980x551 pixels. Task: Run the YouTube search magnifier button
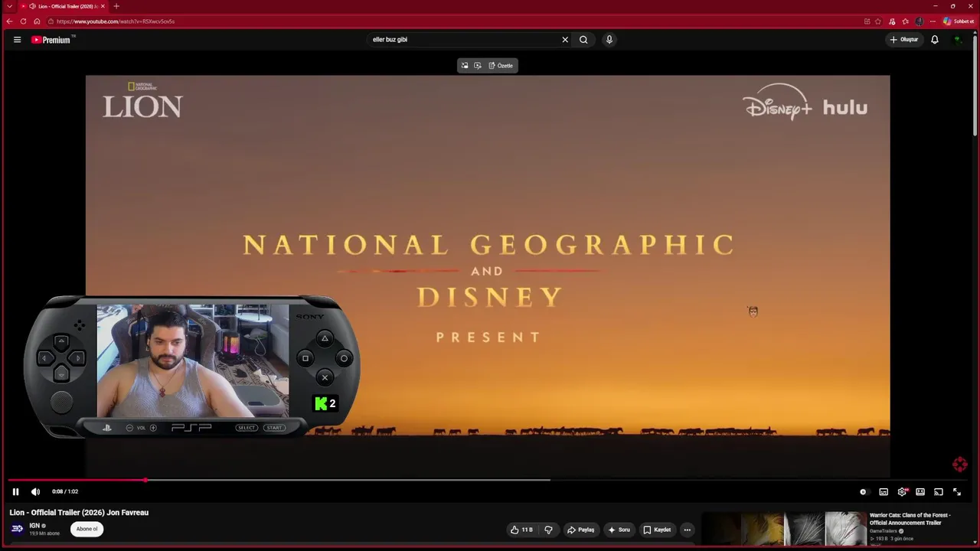[583, 40]
